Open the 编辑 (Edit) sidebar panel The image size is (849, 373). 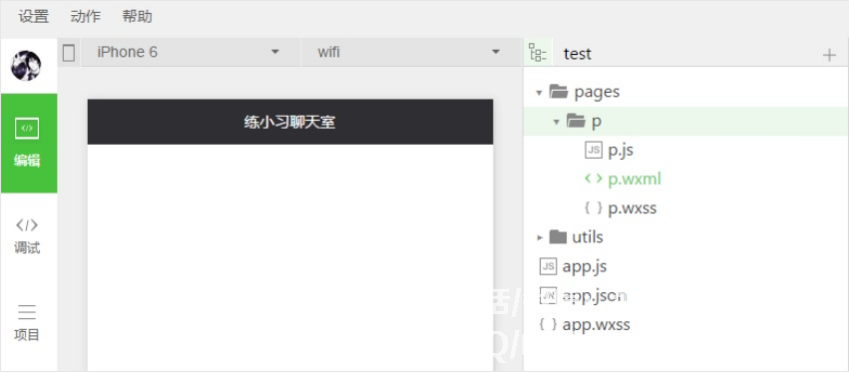(x=29, y=143)
